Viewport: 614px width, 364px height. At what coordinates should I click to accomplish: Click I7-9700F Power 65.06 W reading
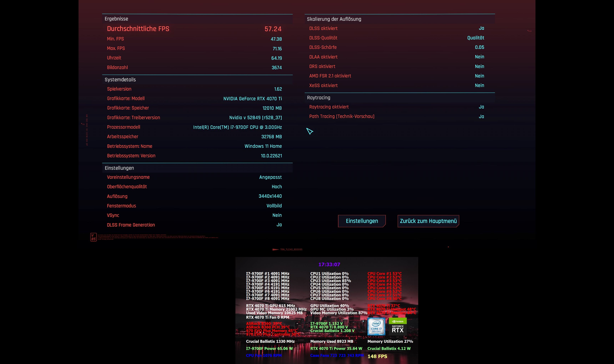[x=269, y=348]
